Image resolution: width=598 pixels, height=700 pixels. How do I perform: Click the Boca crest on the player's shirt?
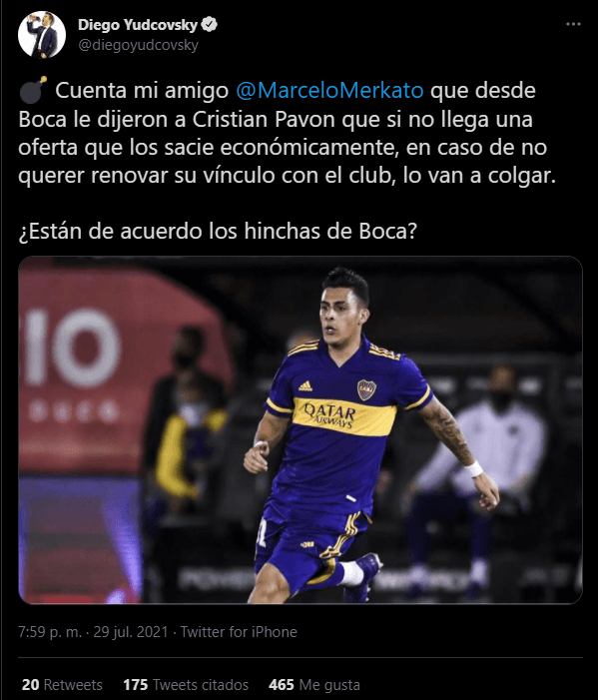366,389
